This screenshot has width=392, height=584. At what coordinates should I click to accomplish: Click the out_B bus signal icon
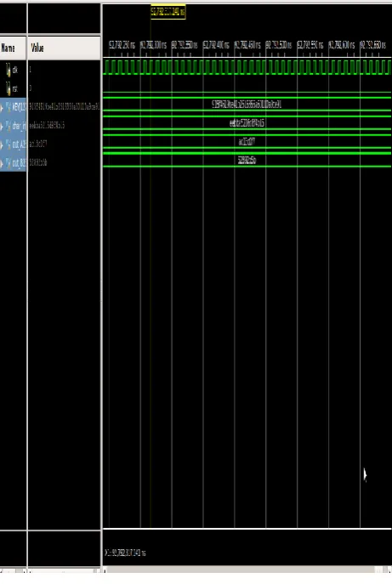click(x=9, y=162)
